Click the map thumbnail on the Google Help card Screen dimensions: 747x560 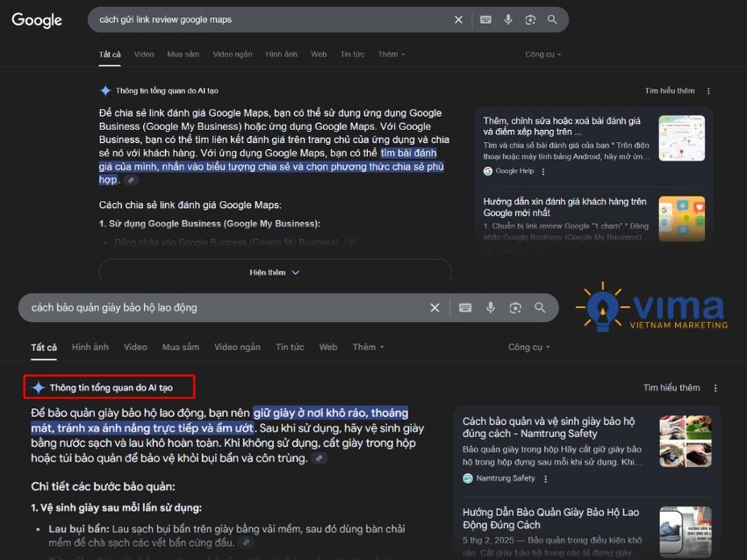point(682,138)
